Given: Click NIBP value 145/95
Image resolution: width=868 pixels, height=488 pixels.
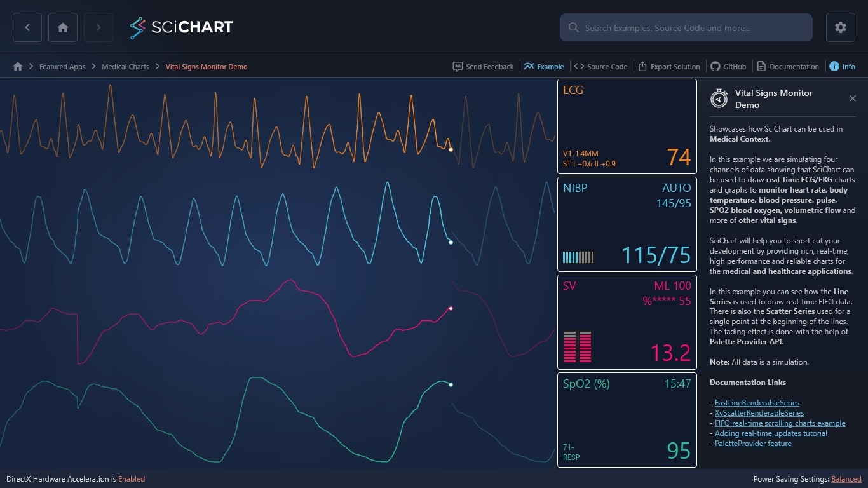Looking at the screenshot, I should coord(674,203).
